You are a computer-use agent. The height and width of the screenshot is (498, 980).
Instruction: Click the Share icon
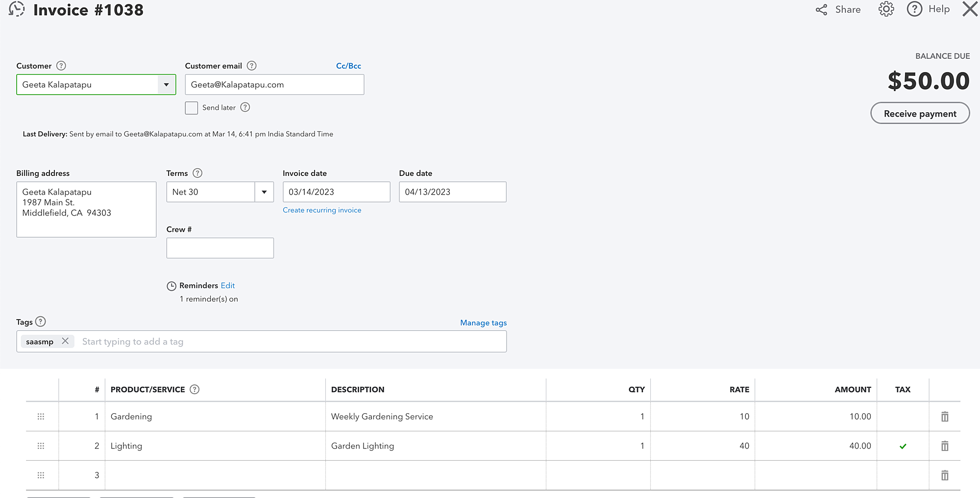[x=821, y=10]
